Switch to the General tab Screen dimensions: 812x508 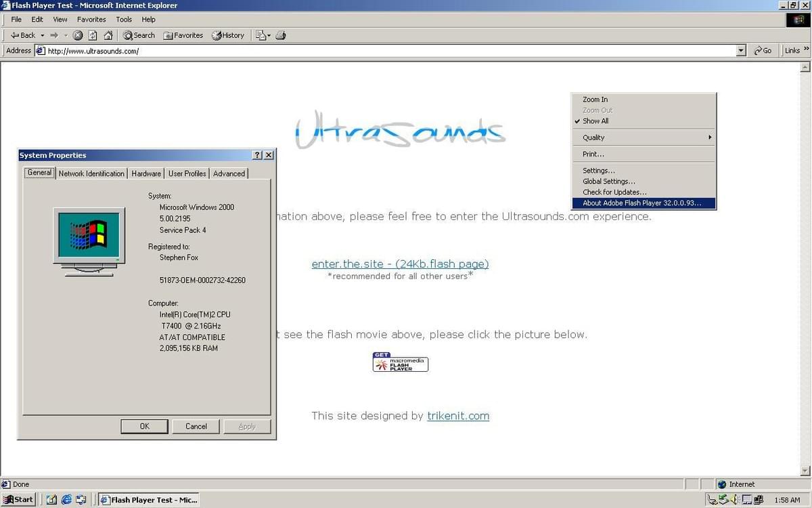pos(39,173)
